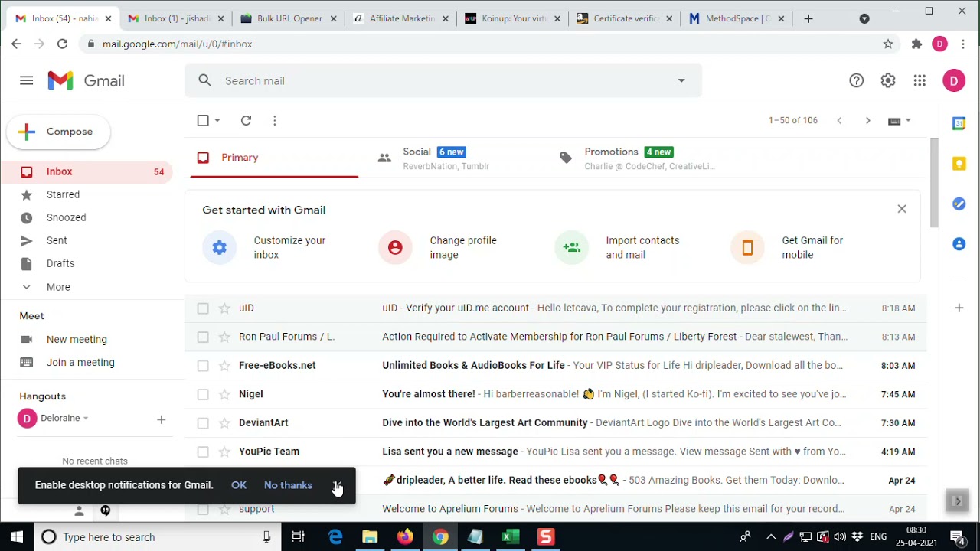Open Gmail main menu hamburger icon
Viewport: 980px width, 551px height.
point(27,80)
